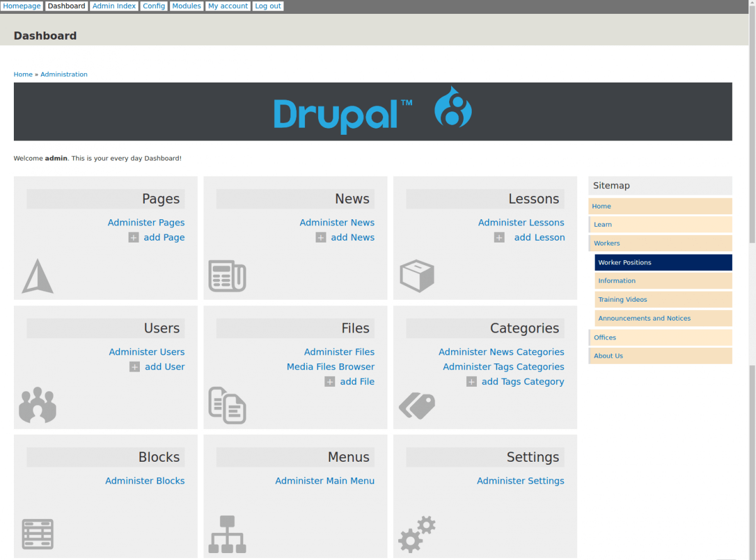Click the add News link

[x=353, y=237]
